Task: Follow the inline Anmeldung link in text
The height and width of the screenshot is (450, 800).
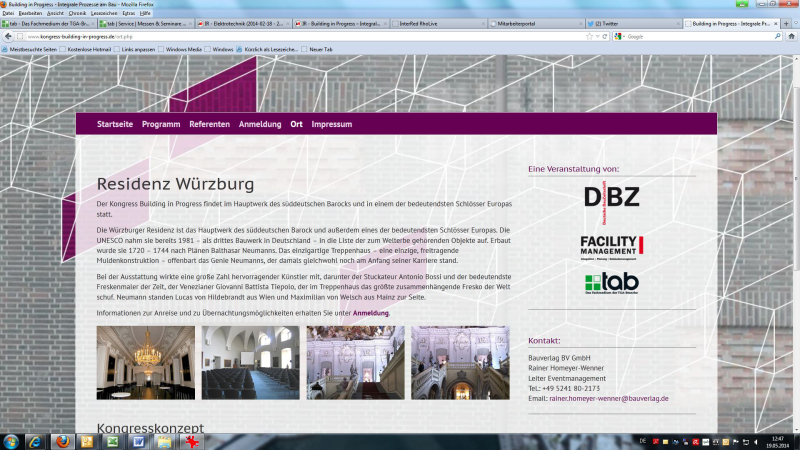Action: pos(371,313)
